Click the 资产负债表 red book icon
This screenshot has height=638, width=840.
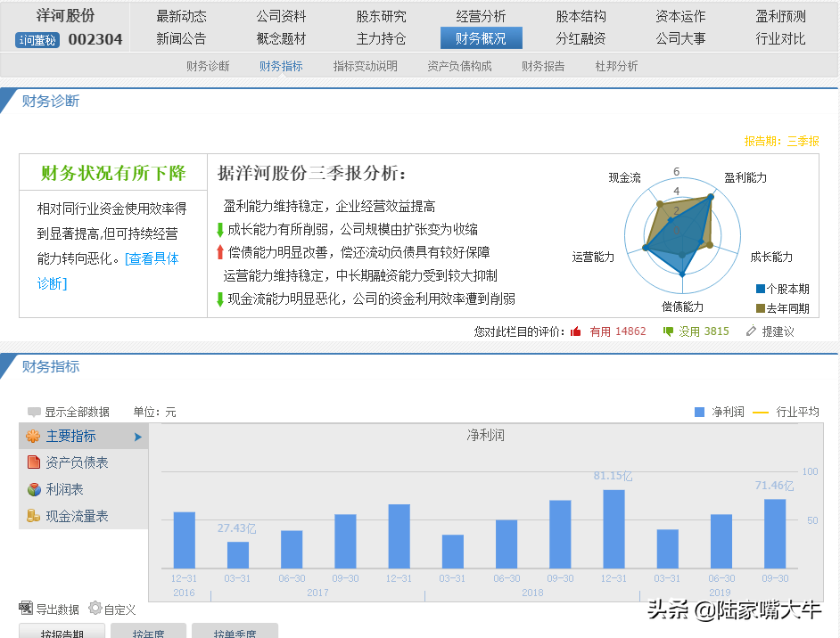point(34,462)
